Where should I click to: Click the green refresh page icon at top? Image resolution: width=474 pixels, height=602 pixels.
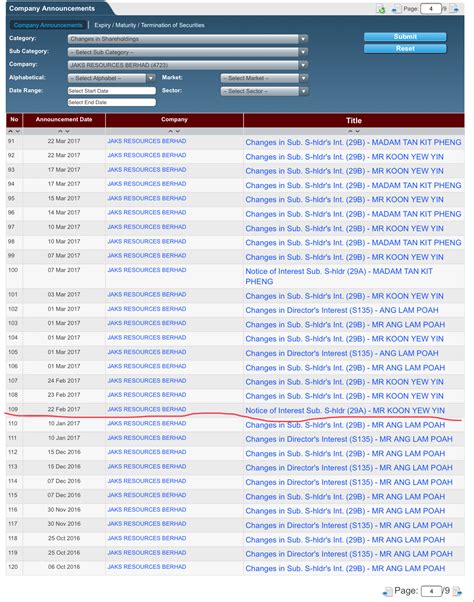click(381, 9)
